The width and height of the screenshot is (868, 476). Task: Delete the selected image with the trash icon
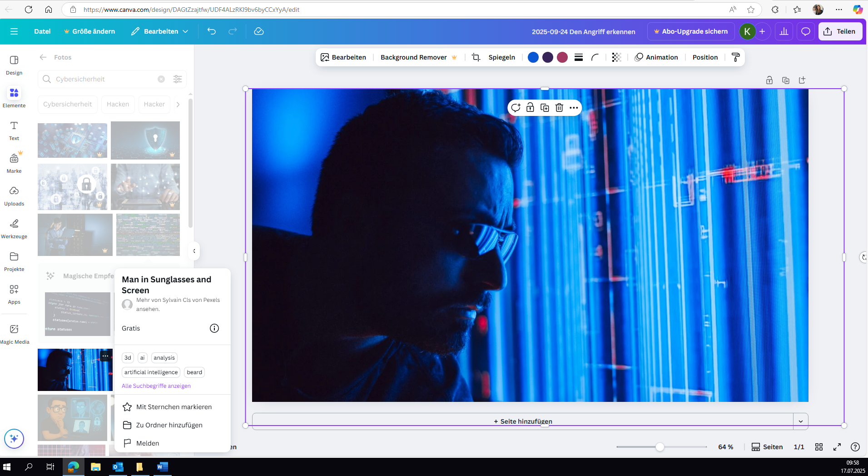tap(559, 108)
